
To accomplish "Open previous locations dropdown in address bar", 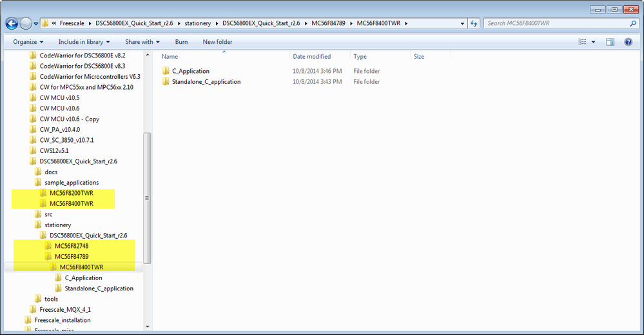I will [x=462, y=23].
